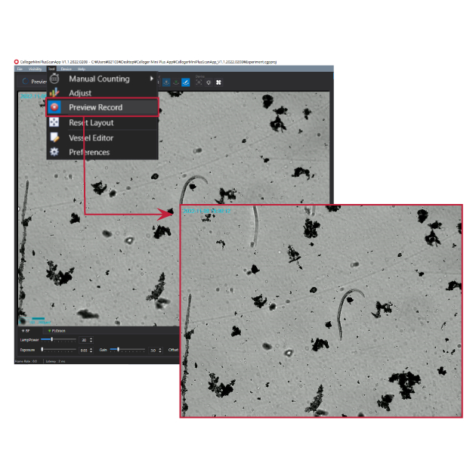The width and height of the screenshot is (476, 476).
Task: Click the Adjust chart icon in menu
Action: point(54,93)
